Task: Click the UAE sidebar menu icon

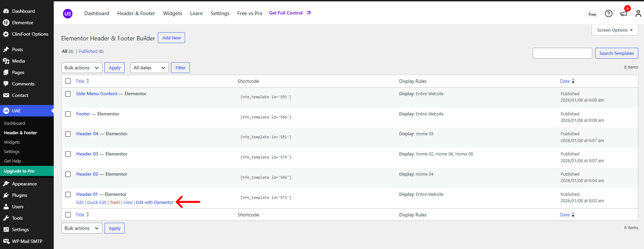Action: (x=6, y=111)
